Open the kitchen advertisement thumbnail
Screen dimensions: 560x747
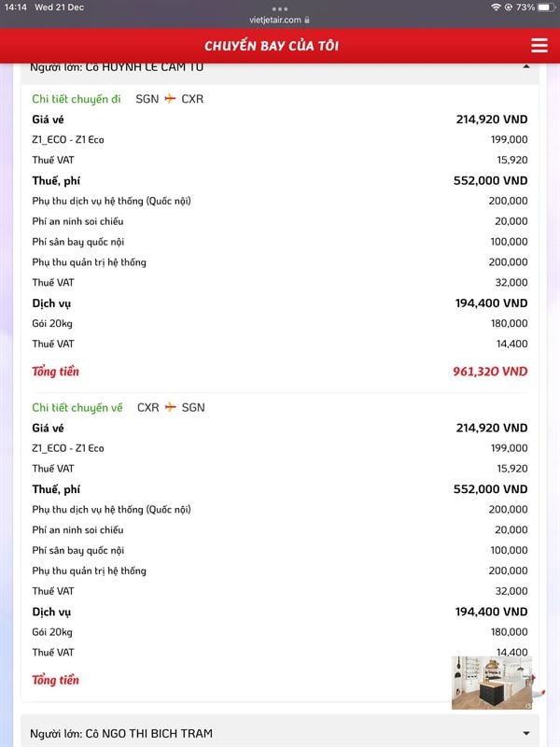tap(492, 682)
